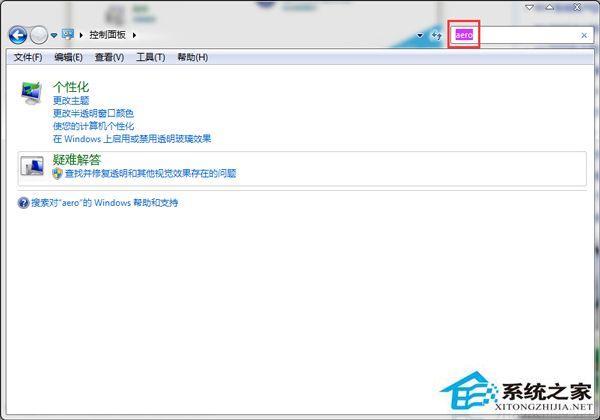Open the 编辑(E) menu
The width and height of the screenshot is (600, 420).
(x=68, y=57)
